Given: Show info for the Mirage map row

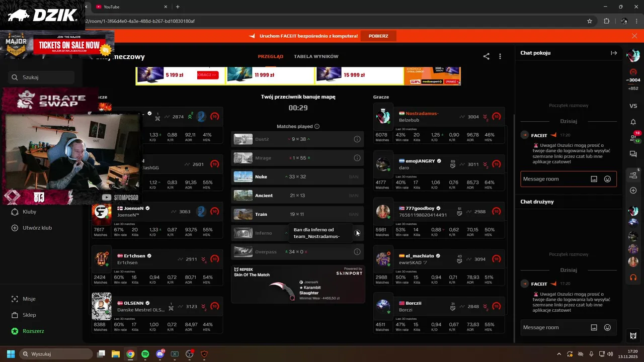Looking at the screenshot, I should tap(357, 158).
